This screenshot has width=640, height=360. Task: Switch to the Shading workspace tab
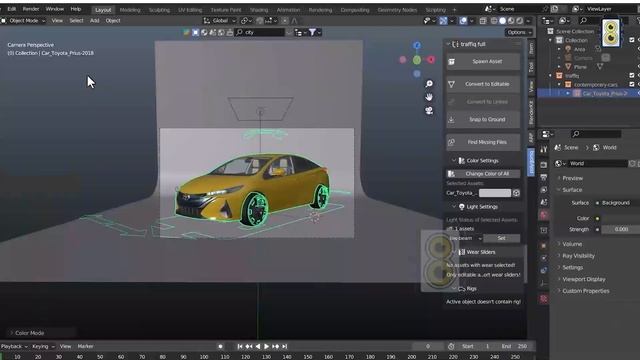click(259, 10)
